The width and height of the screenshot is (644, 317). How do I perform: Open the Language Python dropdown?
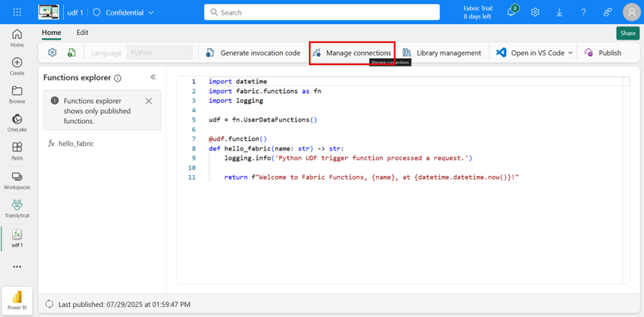160,53
